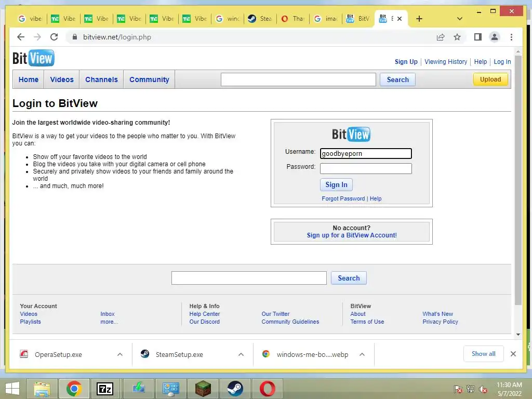Click the Sign In button

point(336,184)
